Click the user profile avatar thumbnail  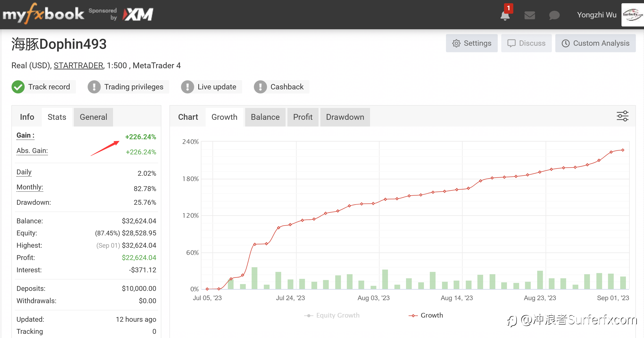[632, 15]
